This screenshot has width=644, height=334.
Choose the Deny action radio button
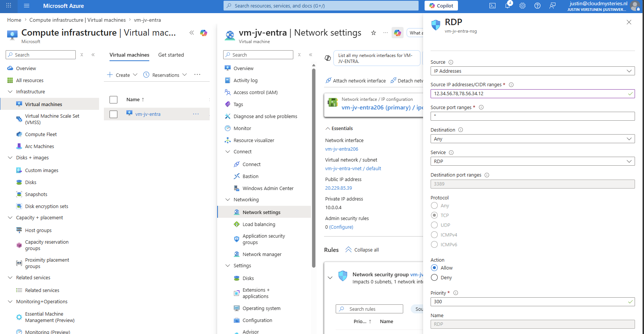[x=434, y=277]
